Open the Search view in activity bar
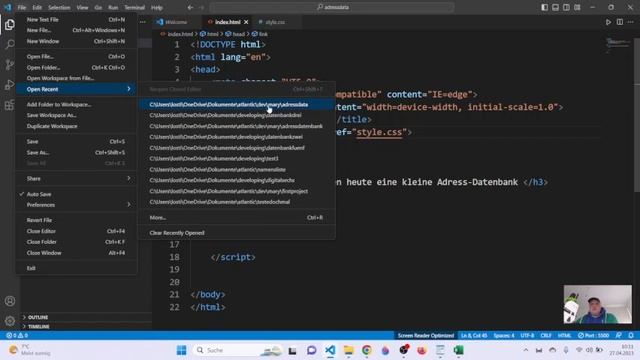 click(10, 44)
